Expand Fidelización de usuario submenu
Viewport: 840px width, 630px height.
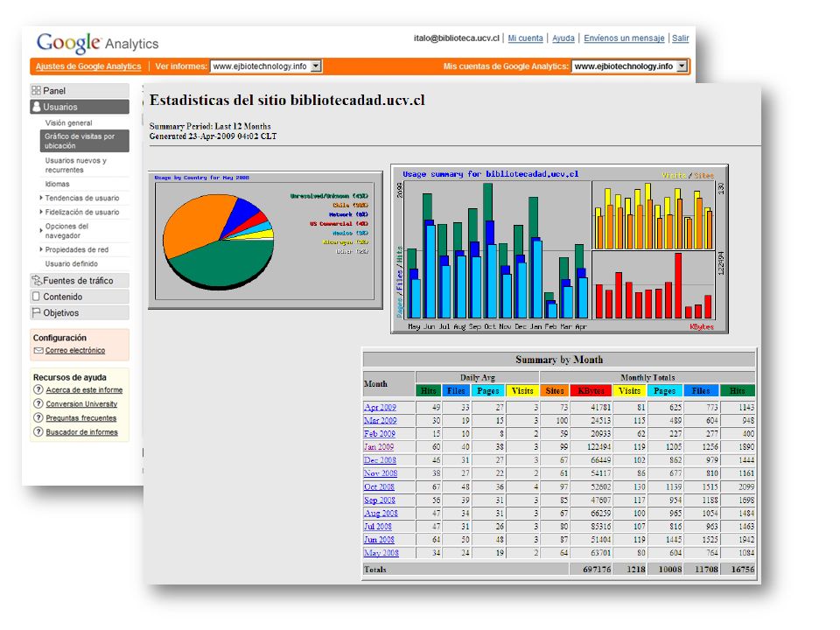[x=41, y=212]
